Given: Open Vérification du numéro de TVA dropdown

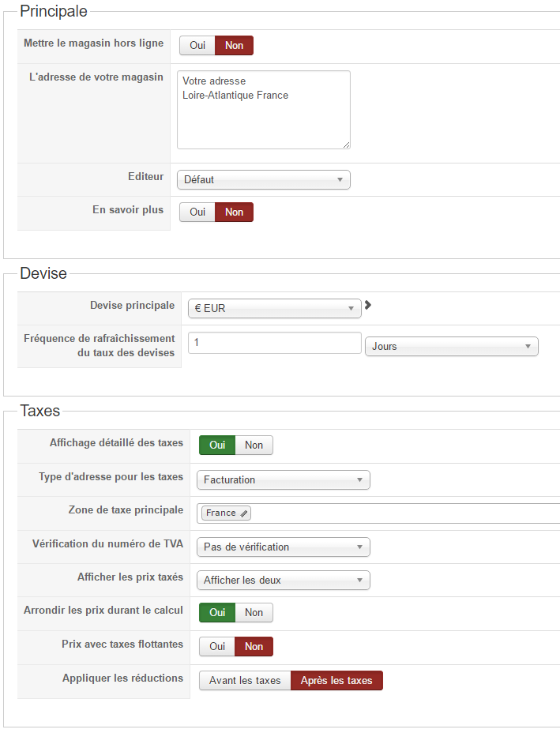Looking at the screenshot, I should 284,547.
